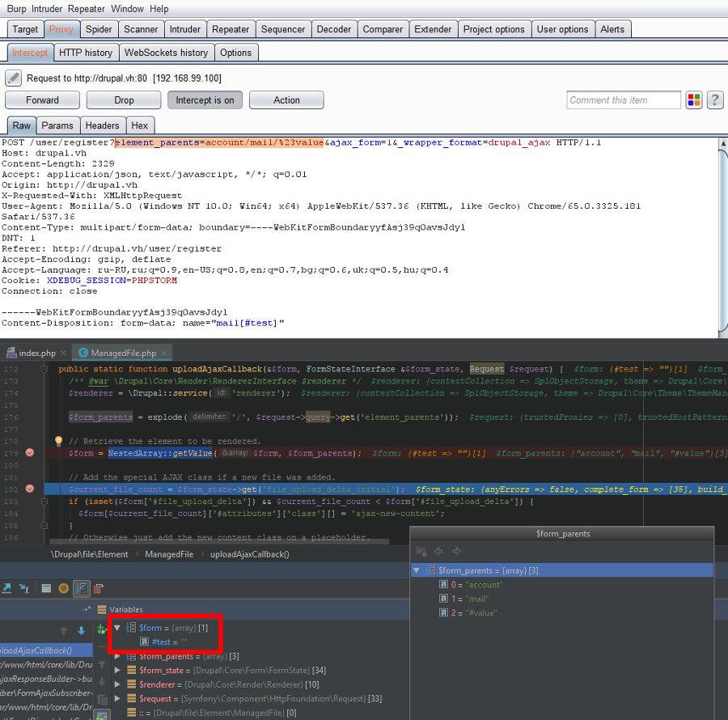Remove the breakpoint on line 182
The width and height of the screenshot is (728, 720).
pos(30,489)
